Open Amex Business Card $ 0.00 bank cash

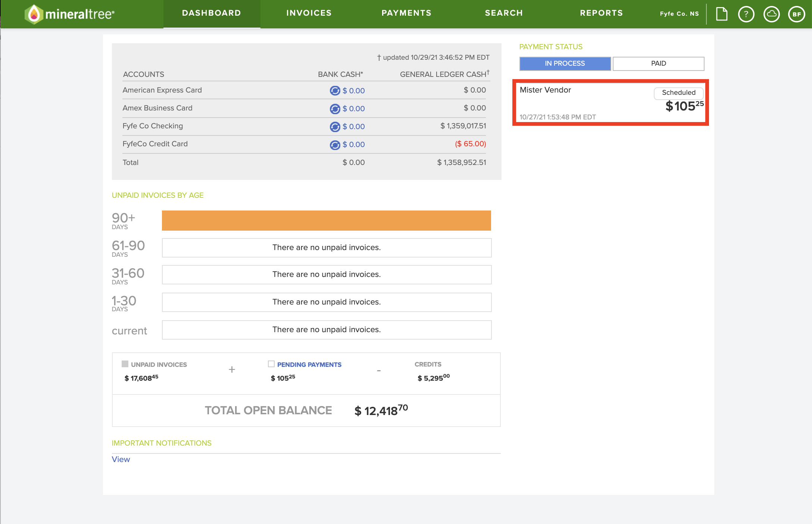pyautogui.click(x=353, y=109)
